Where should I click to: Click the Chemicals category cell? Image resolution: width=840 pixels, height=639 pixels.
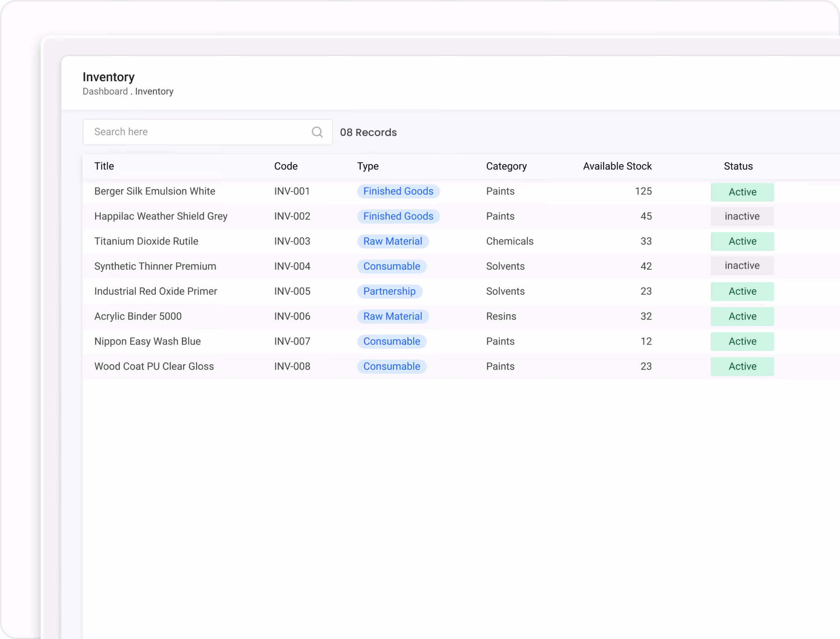click(510, 242)
